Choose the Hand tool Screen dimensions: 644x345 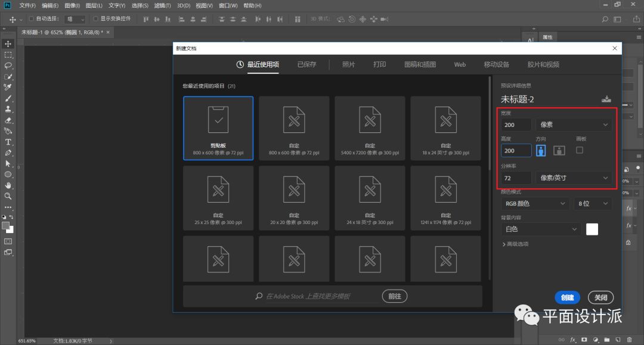click(8, 185)
